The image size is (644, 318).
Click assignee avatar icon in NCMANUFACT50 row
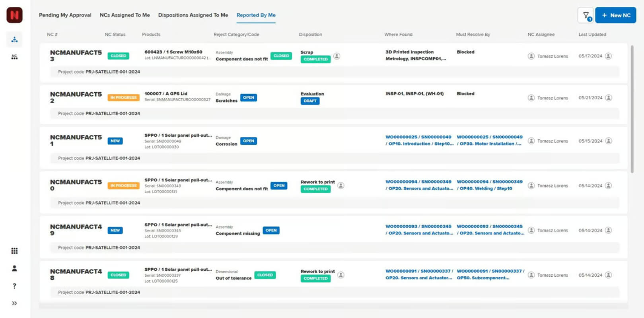pos(531,186)
